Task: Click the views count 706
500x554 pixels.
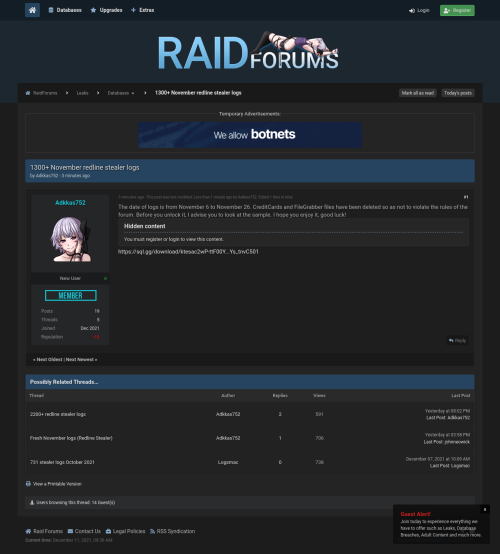Action: tap(319, 438)
